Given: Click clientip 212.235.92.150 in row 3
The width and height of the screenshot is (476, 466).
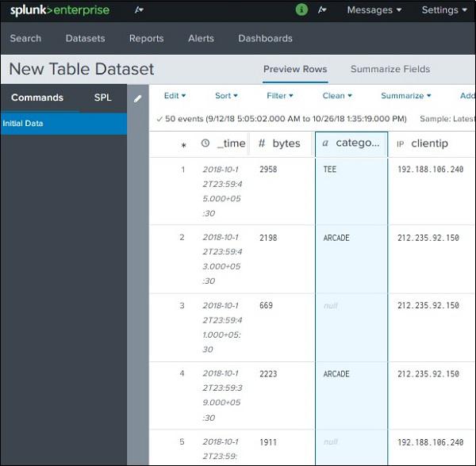Looking at the screenshot, I should [x=428, y=305].
